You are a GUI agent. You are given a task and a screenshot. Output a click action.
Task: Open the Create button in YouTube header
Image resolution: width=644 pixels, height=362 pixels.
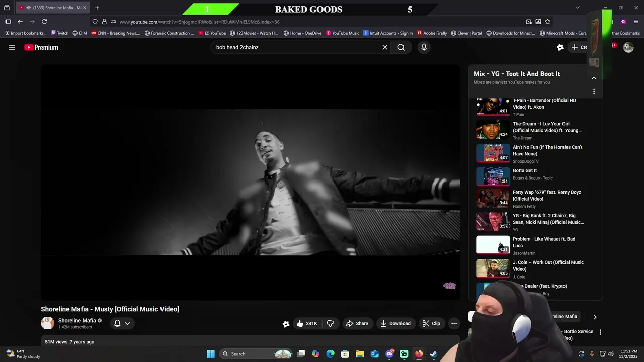[x=579, y=47]
